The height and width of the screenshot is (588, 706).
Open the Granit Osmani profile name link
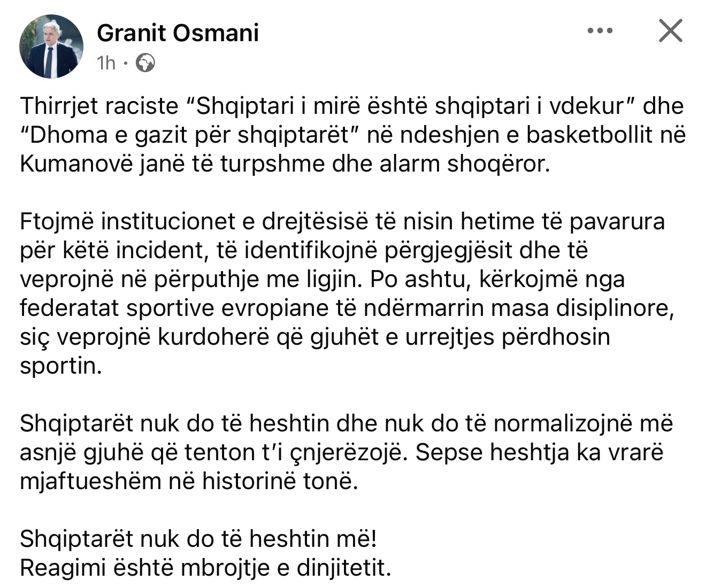(x=178, y=33)
